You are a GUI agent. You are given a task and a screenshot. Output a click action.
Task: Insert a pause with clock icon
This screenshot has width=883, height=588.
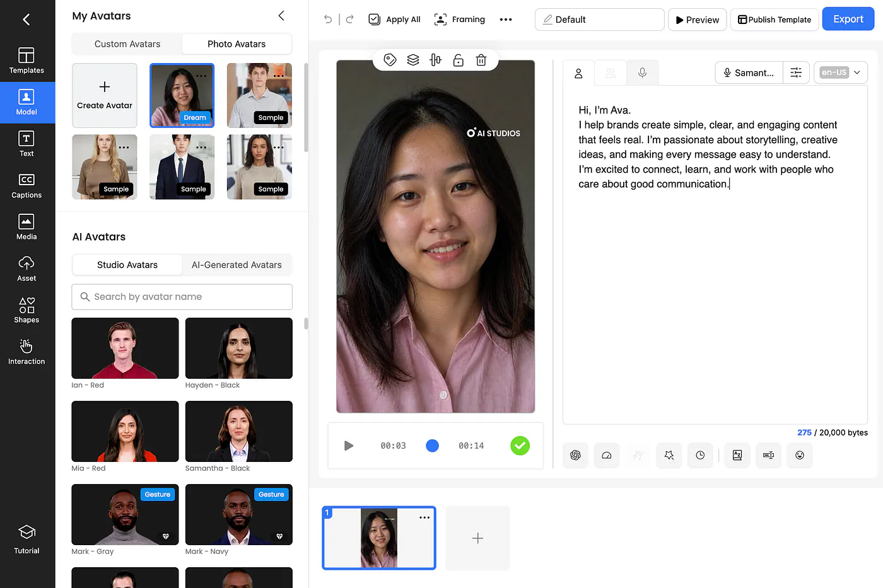coord(700,455)
